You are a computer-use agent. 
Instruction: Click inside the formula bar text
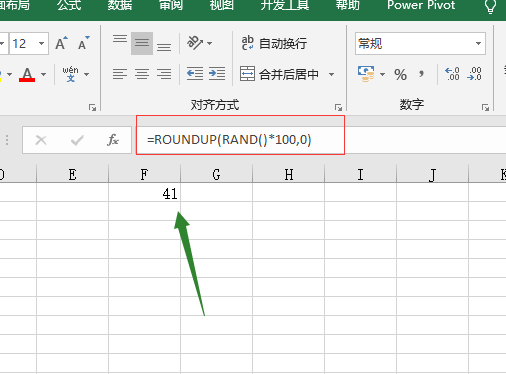click(229, 140)
